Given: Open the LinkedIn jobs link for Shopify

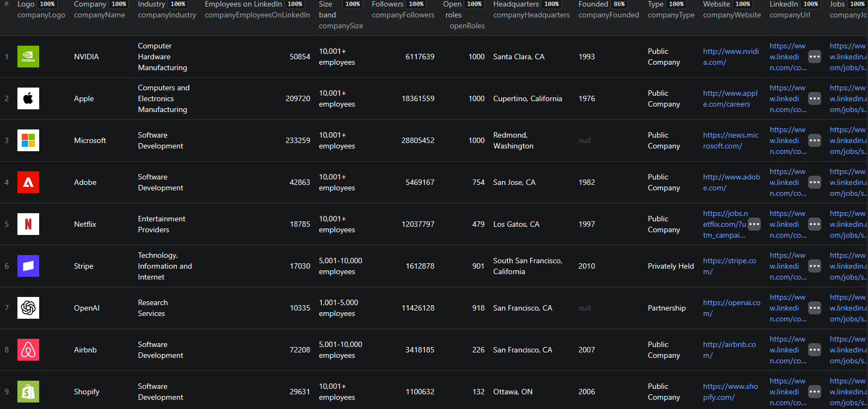Looking at the screenshot, I should click(848, 392).
